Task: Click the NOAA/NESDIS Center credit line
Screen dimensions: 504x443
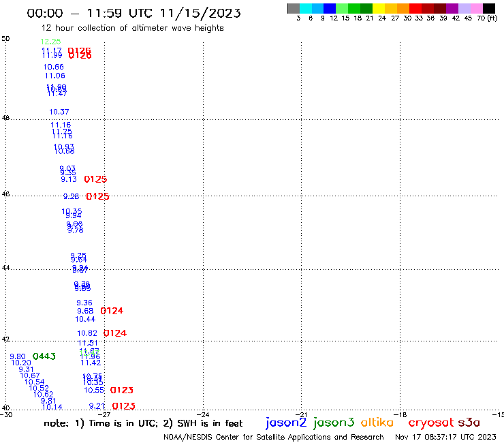Action: (274, 437)
